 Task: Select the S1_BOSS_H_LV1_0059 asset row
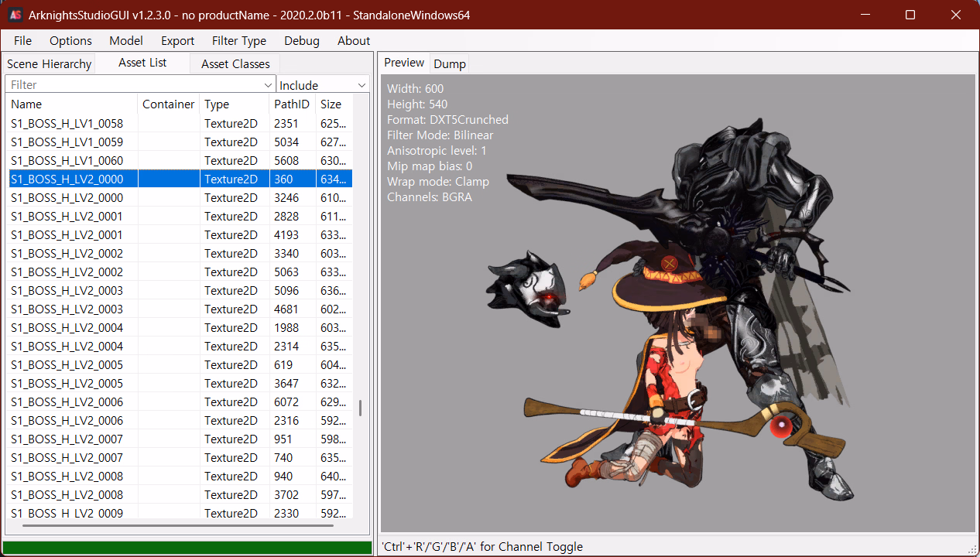click(180, 142)
